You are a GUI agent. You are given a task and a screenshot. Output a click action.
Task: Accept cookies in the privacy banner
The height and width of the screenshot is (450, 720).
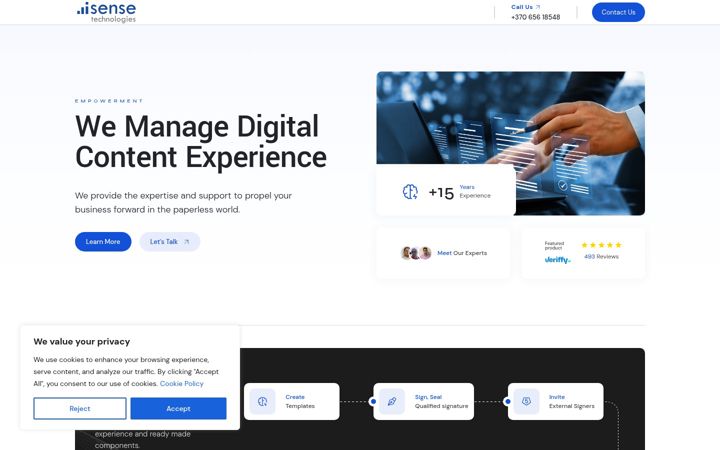coord(178,408)
